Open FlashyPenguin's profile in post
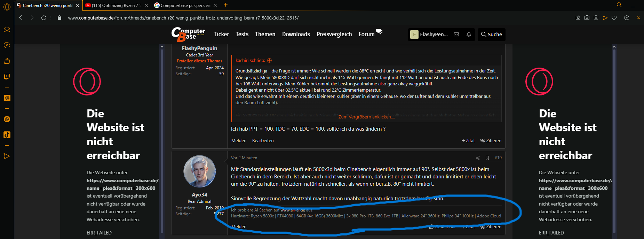Viewport: 644px width, 239px height. (x=199, y=48)
